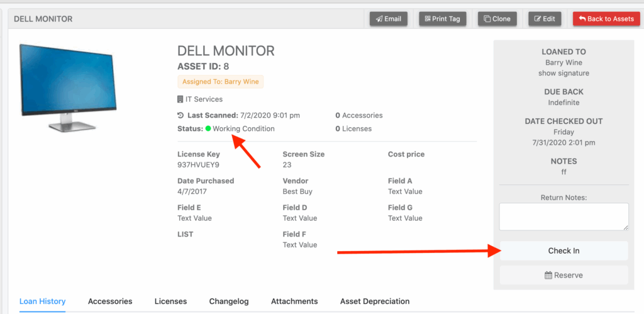Click show signature link
Screen dimensions: 644x314
563,73
